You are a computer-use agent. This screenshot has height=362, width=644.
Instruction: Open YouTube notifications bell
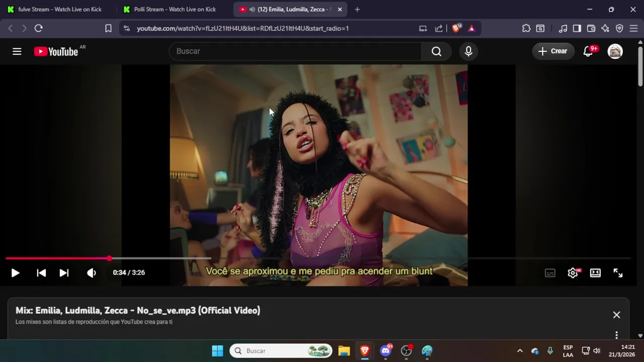(588, 51)
